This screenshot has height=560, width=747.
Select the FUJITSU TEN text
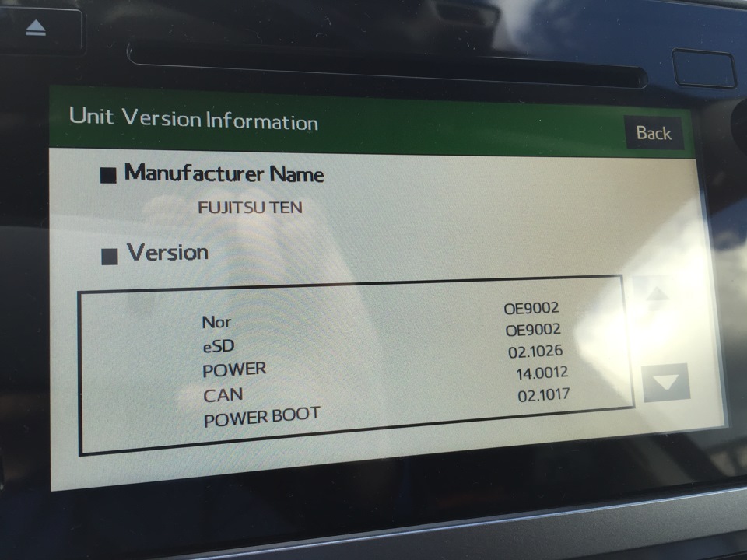point(250,208)
